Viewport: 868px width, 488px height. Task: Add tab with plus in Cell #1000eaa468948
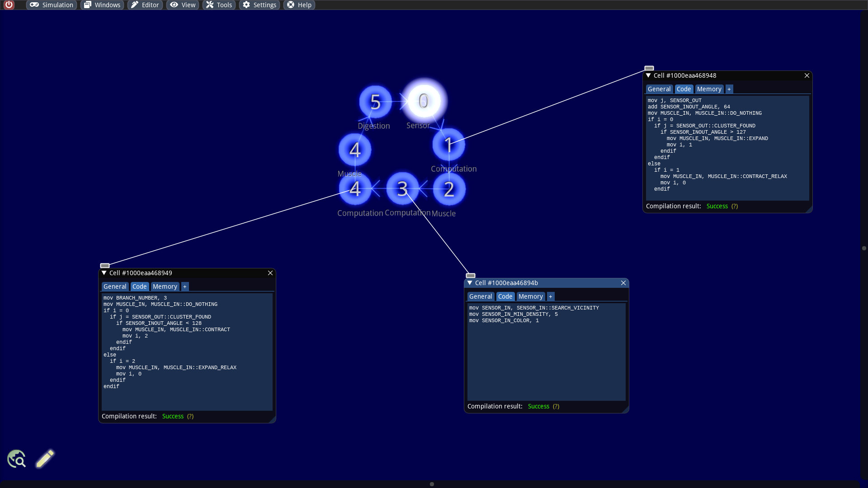pos(729,89)
